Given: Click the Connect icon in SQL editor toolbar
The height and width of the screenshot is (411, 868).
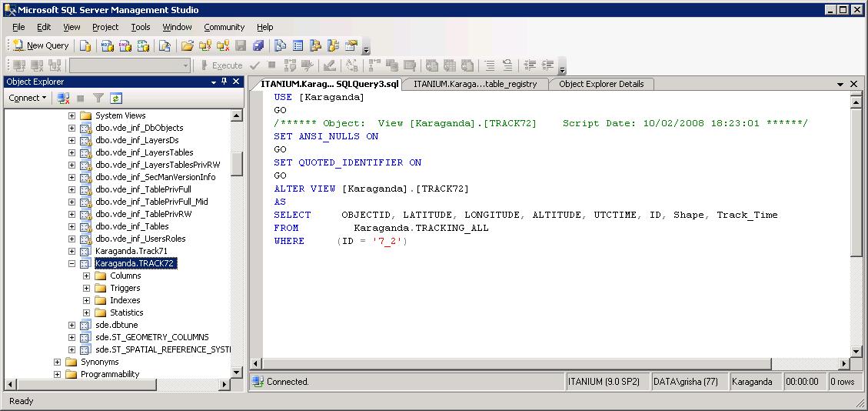Looking at the screenshot, I should (x=19, y=65).
